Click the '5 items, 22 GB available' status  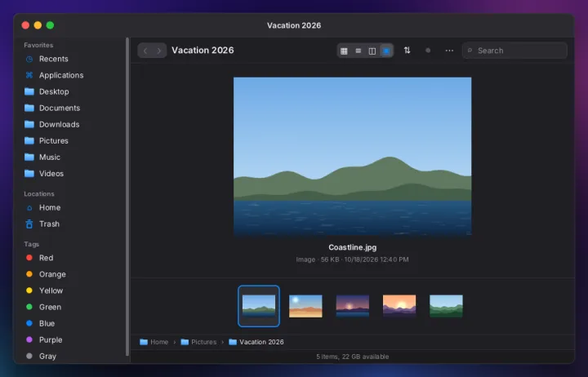pos(353,357)
